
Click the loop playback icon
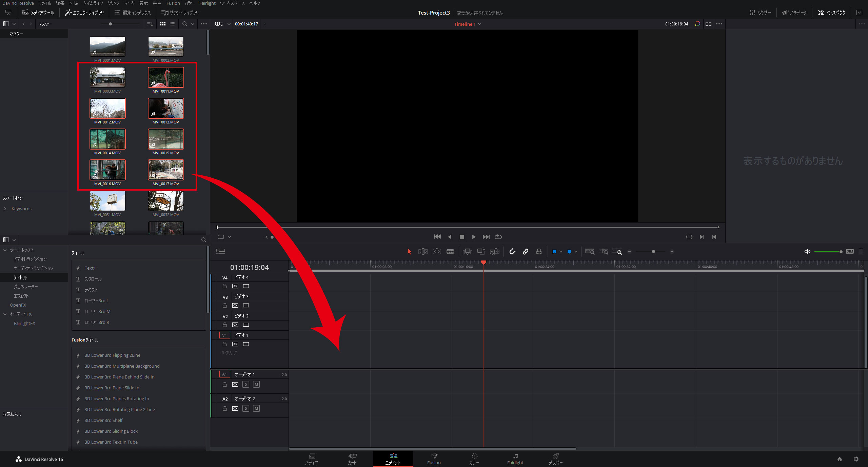point(498,237)
